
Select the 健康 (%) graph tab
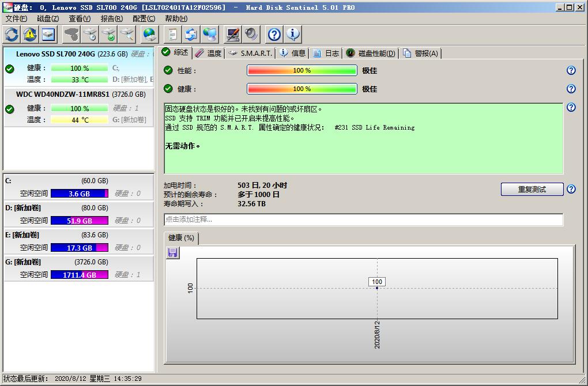(181, 238)
